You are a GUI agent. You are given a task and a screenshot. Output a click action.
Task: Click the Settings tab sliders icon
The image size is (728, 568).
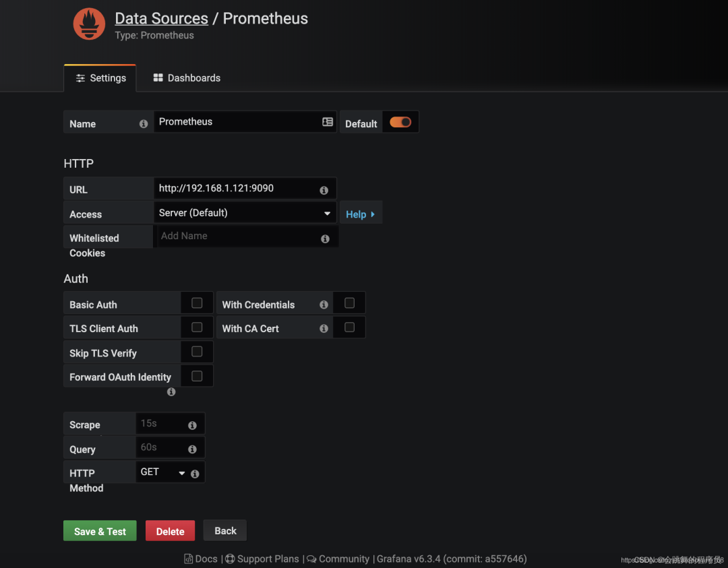pos(80,78)
